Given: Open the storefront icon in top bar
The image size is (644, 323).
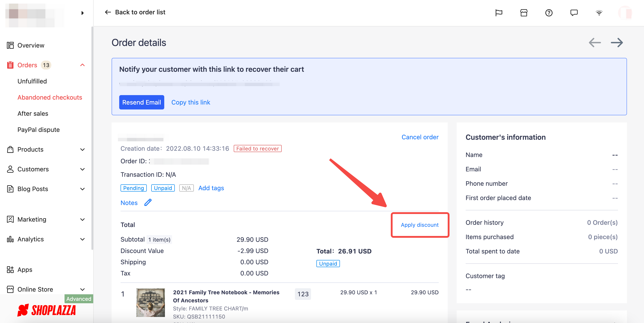Looking at the screenshot, I should pyautogui.click(x=524, y=13).
